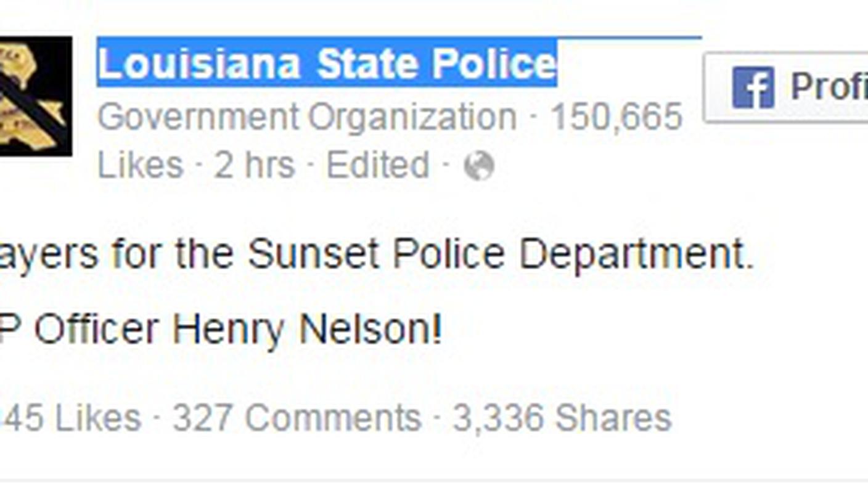Viewport: 868px width, 488px height.
Task: Click the Louisiana State Police badge thumbnail
Action: tap(35, 96)
